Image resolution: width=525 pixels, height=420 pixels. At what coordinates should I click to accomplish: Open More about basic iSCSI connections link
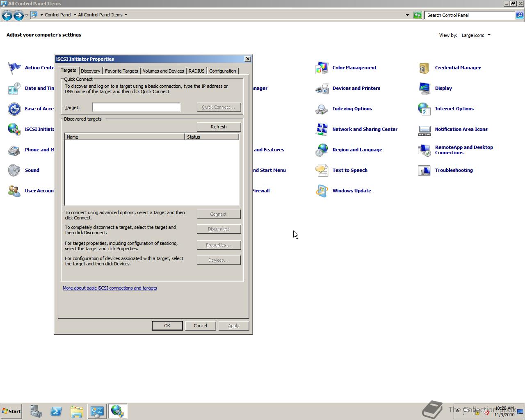point(110,288)
